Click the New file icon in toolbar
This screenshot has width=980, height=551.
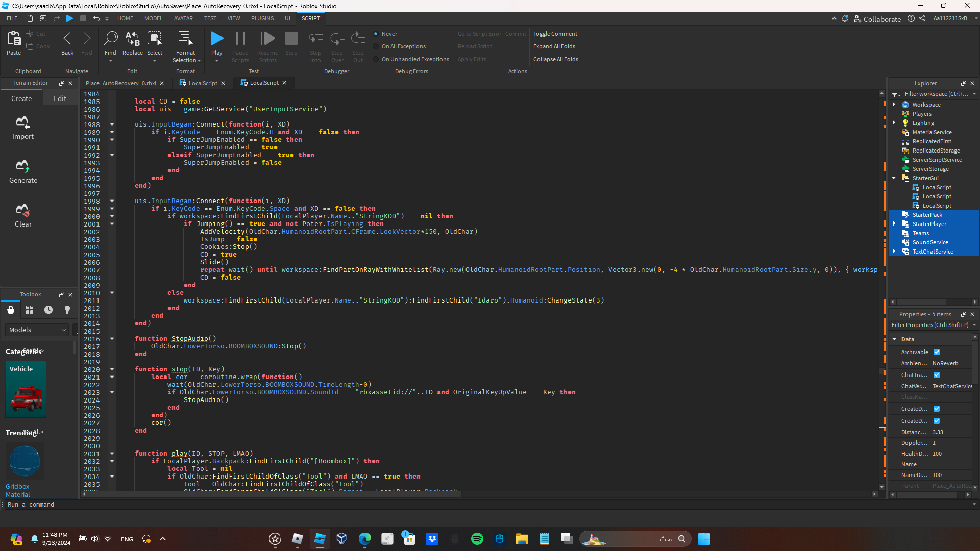30,18
